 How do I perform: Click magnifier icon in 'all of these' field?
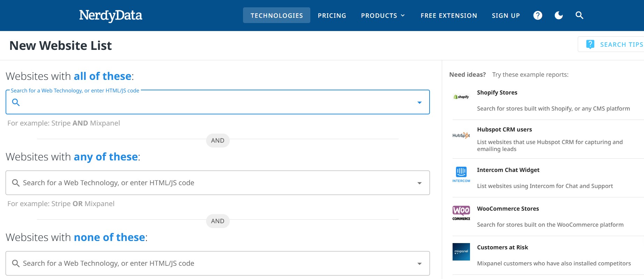[x=16, y=102]
